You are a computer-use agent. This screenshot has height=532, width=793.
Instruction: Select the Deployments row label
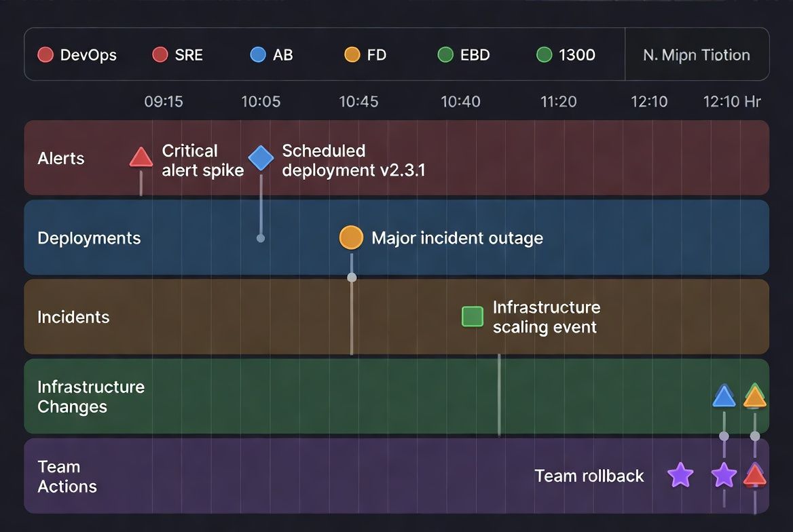tap(89, 238)
